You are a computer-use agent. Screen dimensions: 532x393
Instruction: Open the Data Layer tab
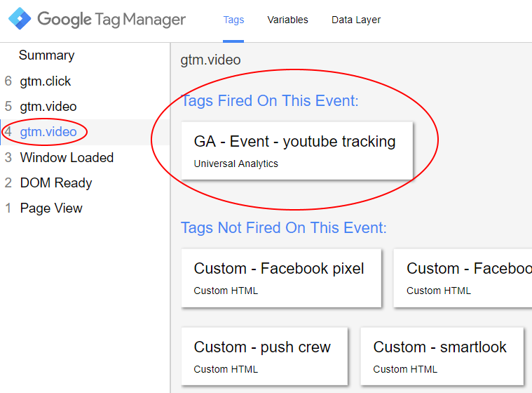pyautogui.click(x=356, y=20)
